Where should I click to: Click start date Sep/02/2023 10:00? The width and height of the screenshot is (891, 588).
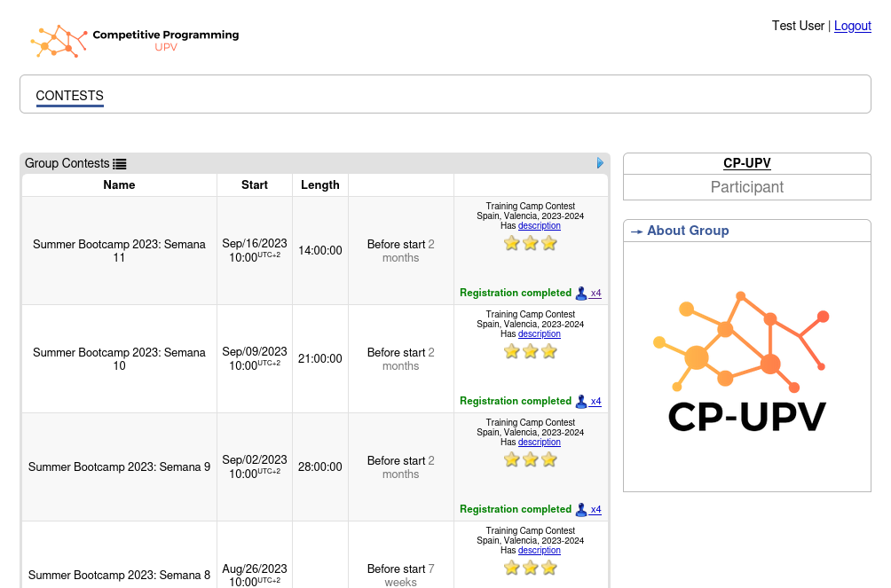255,467
